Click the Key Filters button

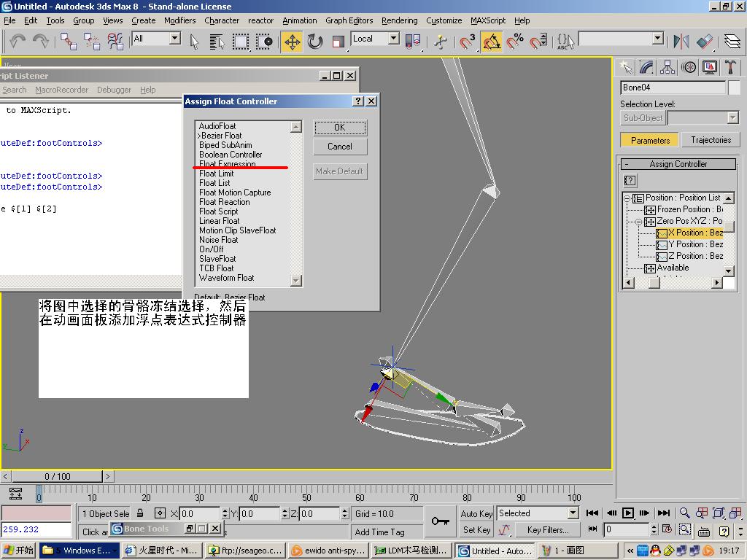click(548, 529)
